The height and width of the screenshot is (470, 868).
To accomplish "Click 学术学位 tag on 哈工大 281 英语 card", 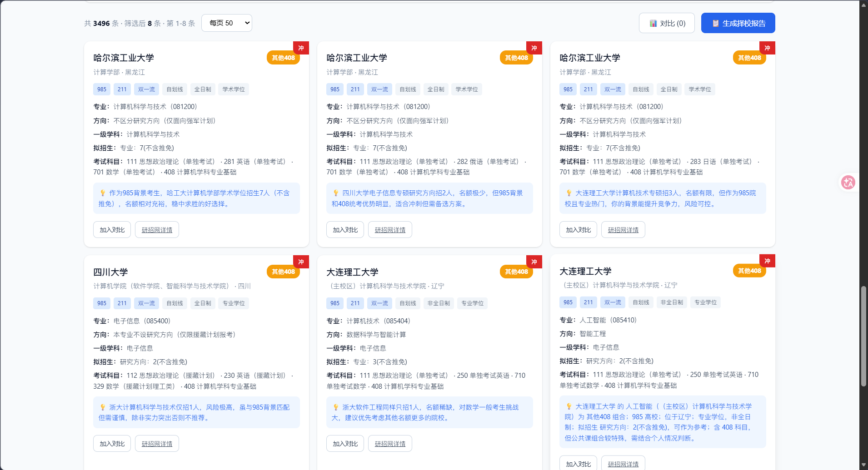I will click(234, 89).
